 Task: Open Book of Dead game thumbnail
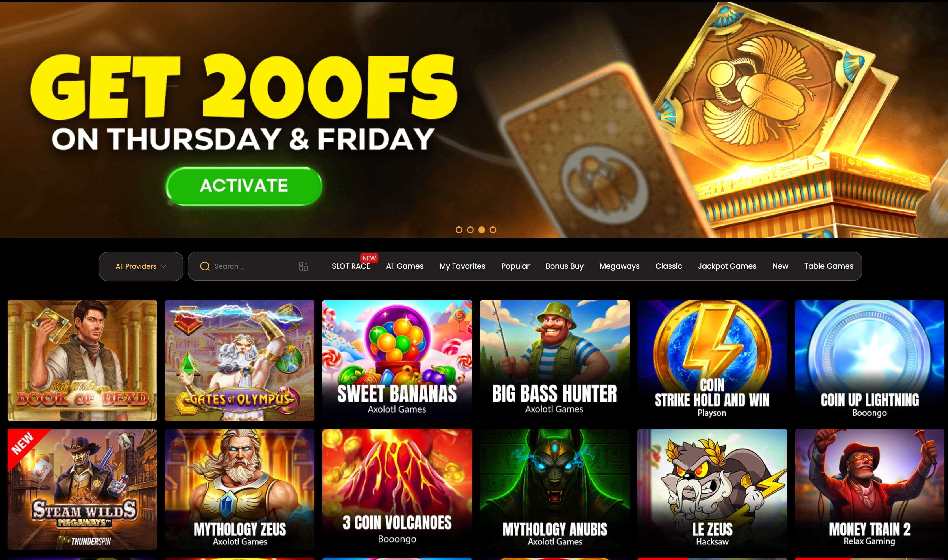pos(82,360)
